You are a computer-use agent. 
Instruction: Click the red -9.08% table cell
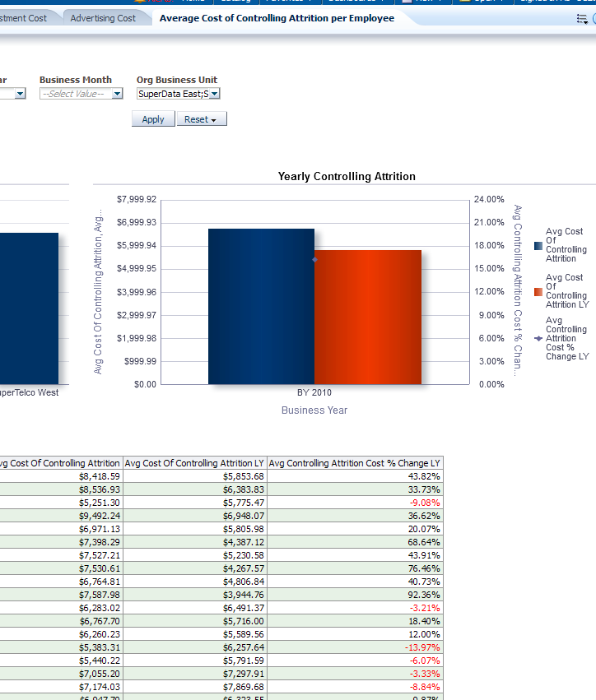[x=425, y=503]
